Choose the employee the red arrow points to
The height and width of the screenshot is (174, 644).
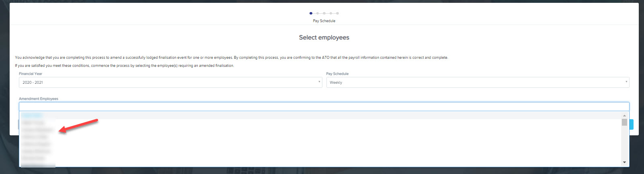pos(38,130)
